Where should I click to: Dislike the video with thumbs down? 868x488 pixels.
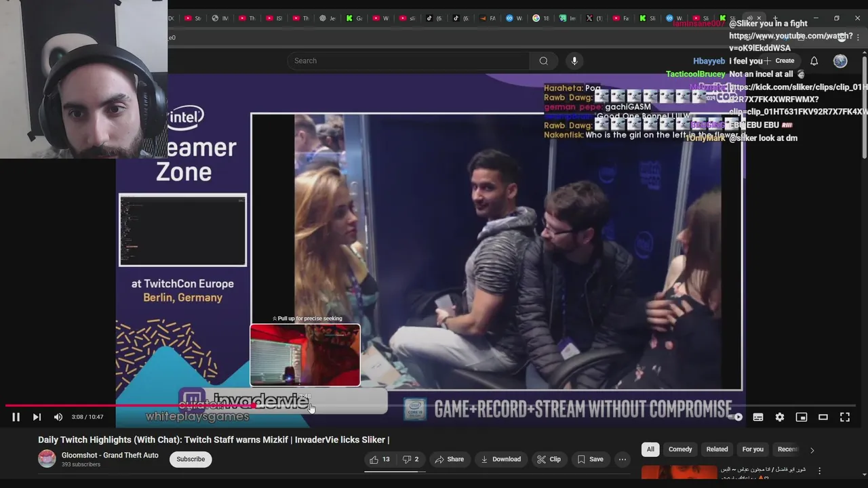coord(410,460)
